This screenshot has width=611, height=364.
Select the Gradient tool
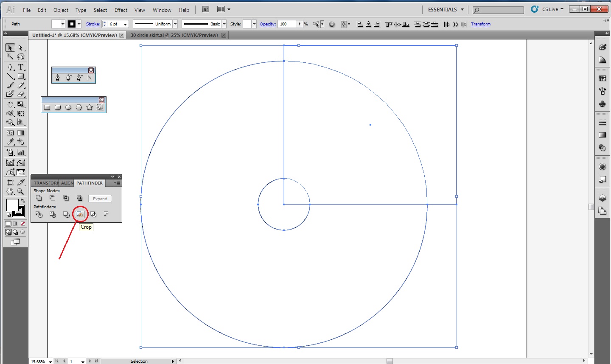(21, 133)
